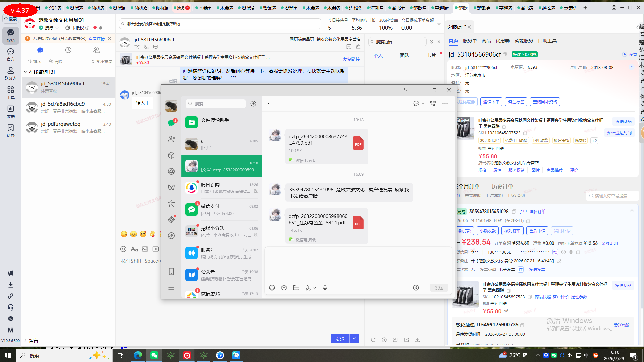Click the image icon in JD chat toolbar

tap(145, 249)
